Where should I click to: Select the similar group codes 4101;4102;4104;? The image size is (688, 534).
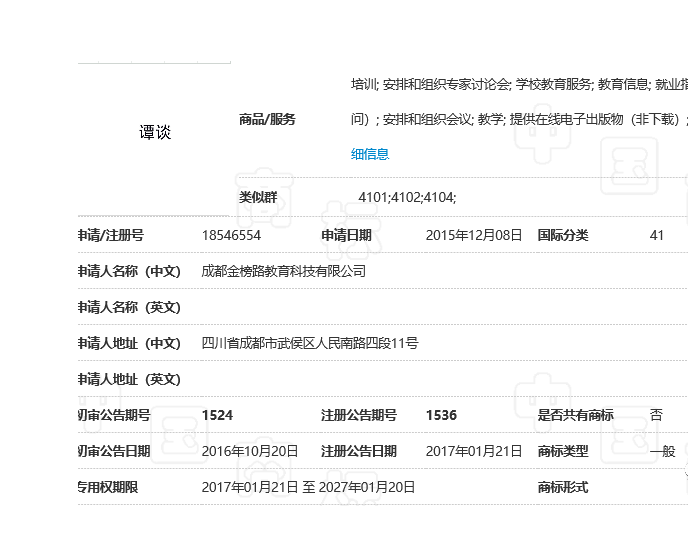[407, 197]
